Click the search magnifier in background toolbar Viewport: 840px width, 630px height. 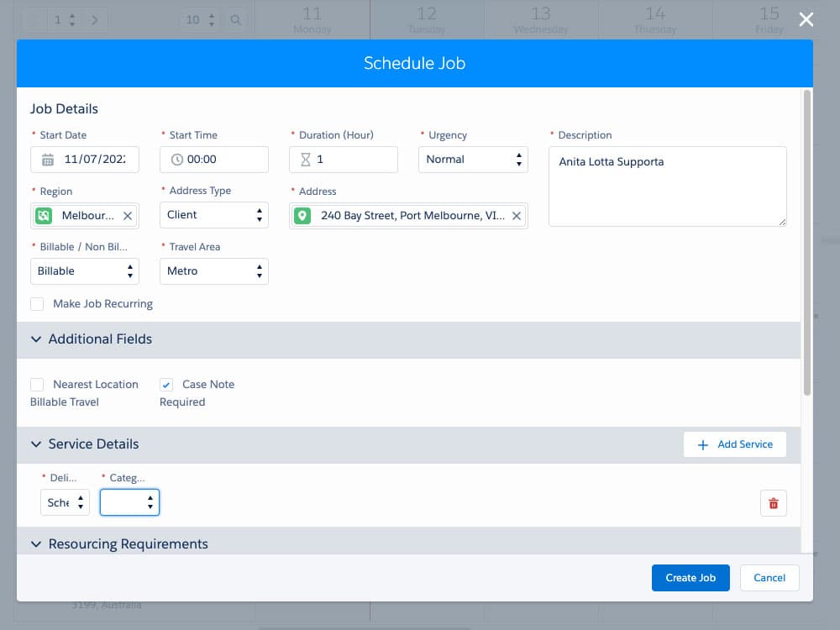pyautogui.click(x=235, y=20)
